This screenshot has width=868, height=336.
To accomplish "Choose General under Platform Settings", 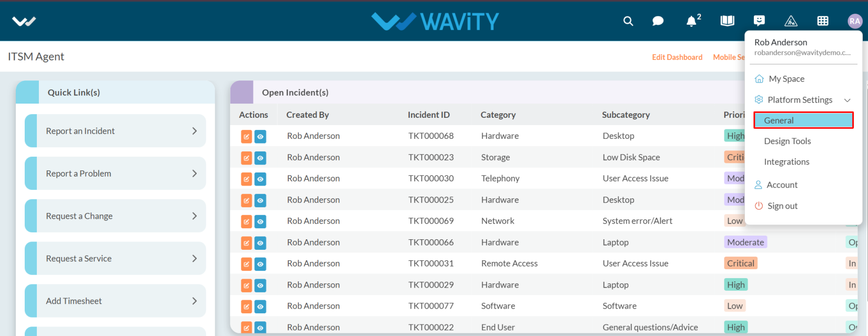I will [803, 120].
